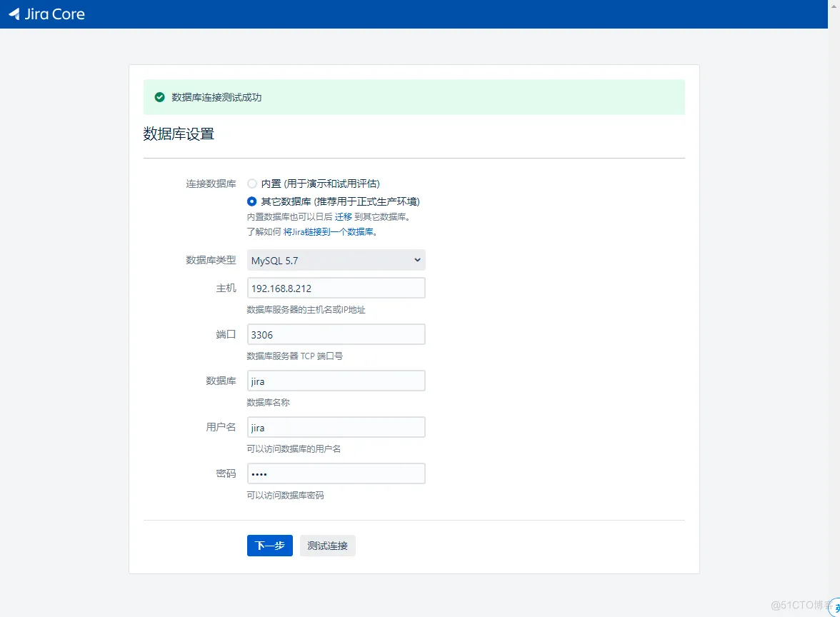Select the 内置 built-in database radio
This screenshot has height=617, width=840.
pos(251,184)
